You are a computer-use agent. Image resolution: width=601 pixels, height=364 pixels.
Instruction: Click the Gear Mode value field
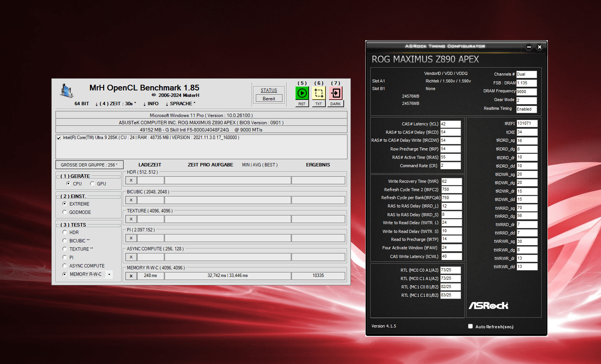pos(526,100)
